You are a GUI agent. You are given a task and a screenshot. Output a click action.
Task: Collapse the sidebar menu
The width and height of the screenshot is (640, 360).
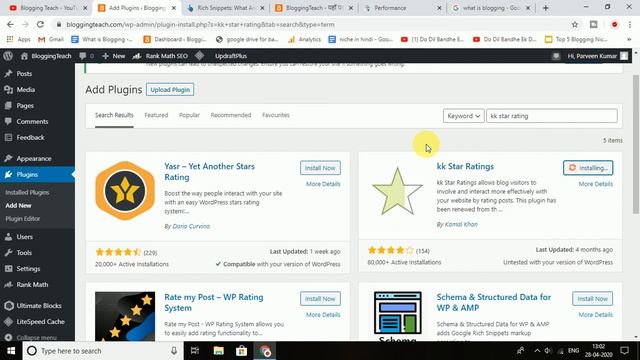[x=36, y=337]
